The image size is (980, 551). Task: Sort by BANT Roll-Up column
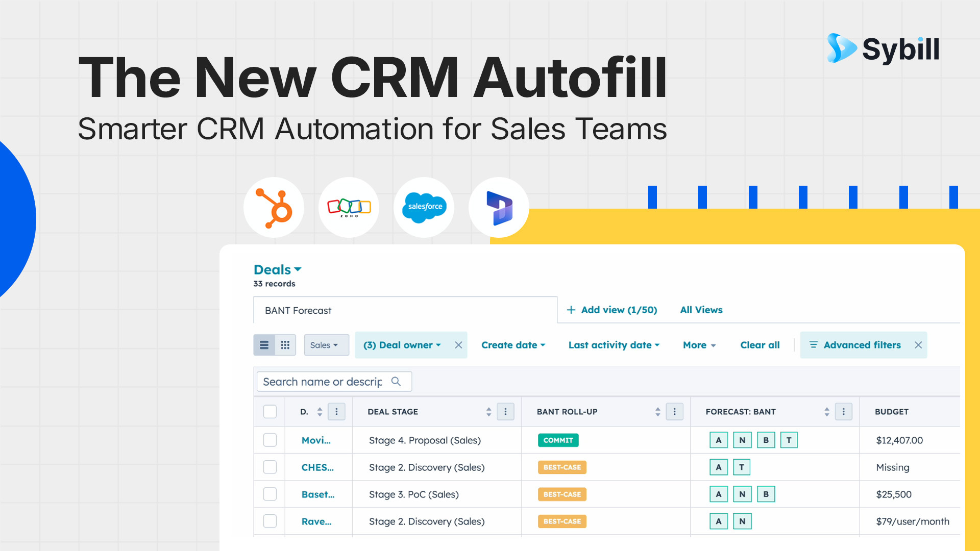[657, 411]
